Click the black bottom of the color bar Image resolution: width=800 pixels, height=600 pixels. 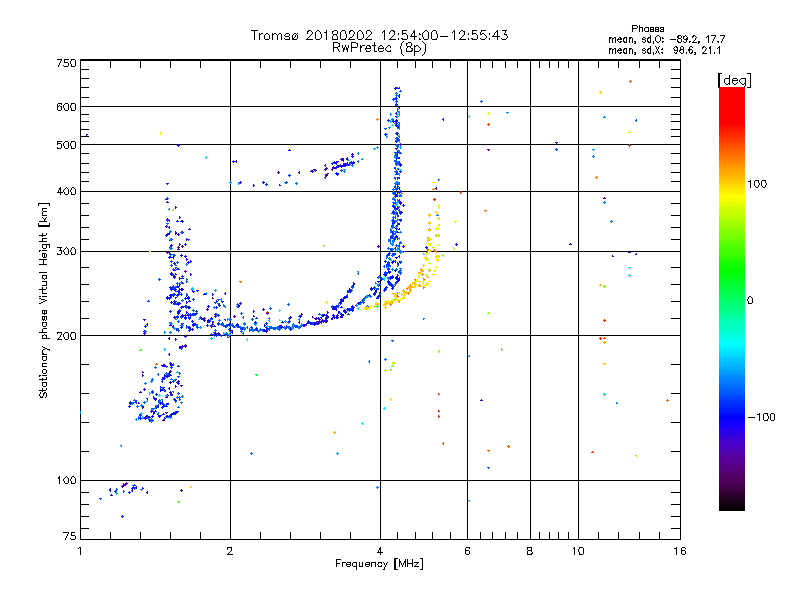732,503
